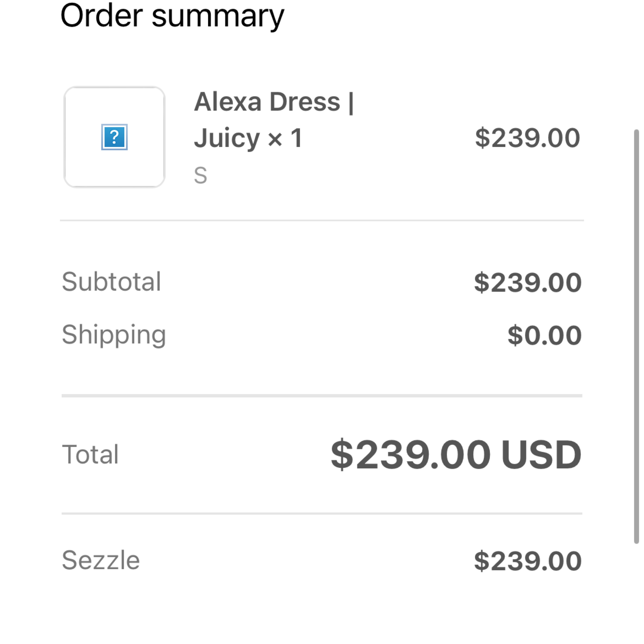Click the Alexa Dress item price

[527, 138]
